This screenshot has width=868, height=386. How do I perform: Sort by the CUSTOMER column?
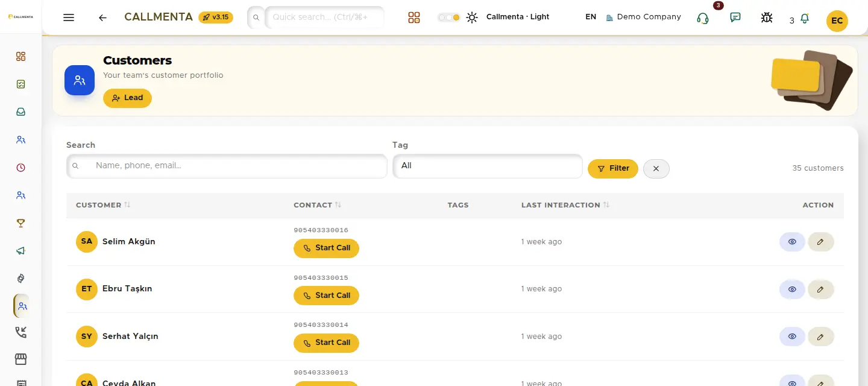[103, 205]
